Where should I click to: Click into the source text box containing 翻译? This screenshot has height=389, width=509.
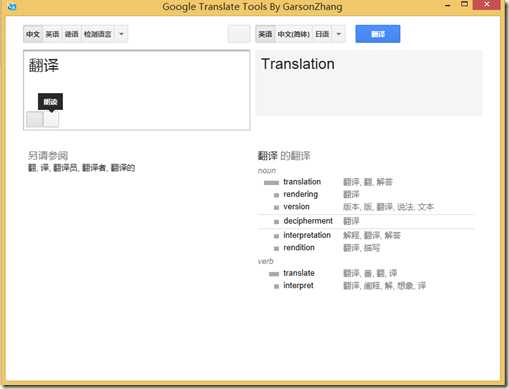137,90
